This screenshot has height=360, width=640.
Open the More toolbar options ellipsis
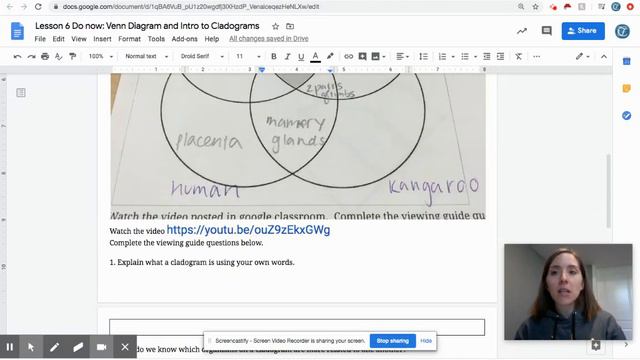point(537,57)
